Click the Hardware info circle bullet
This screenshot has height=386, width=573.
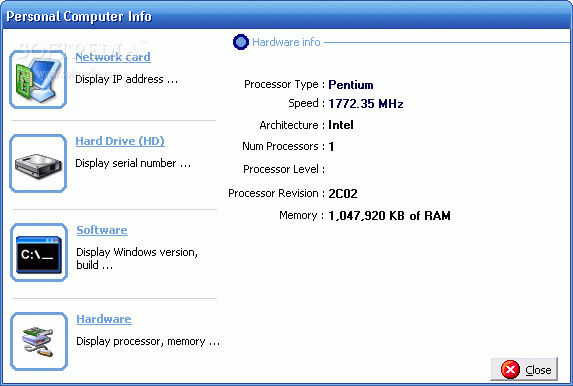pos(240,42)
